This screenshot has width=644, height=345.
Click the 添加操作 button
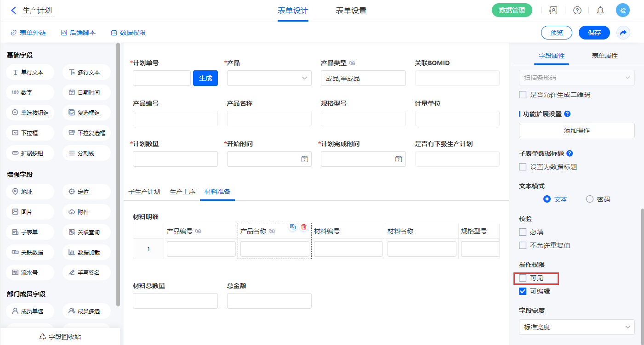(576, 130)
